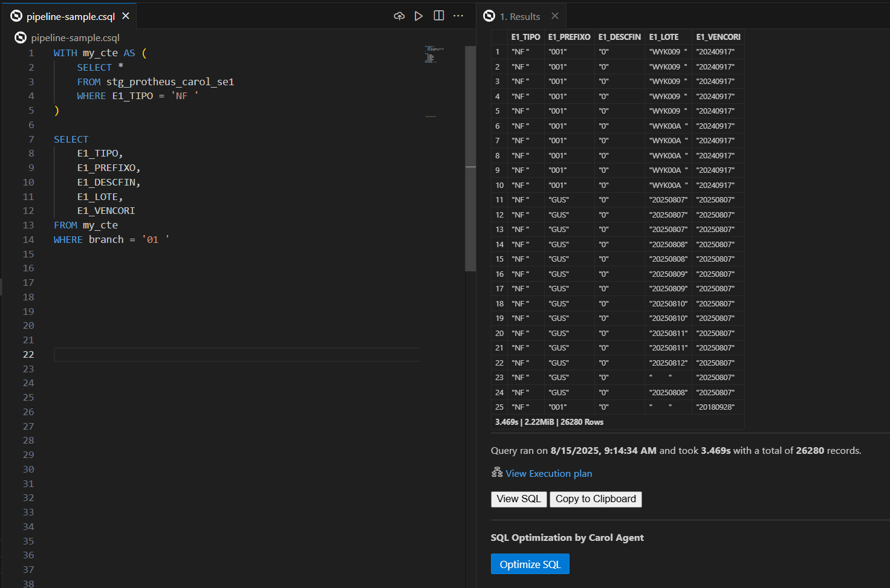
Task: Close the 1. Results tab
Action: [x=555, y=16]
